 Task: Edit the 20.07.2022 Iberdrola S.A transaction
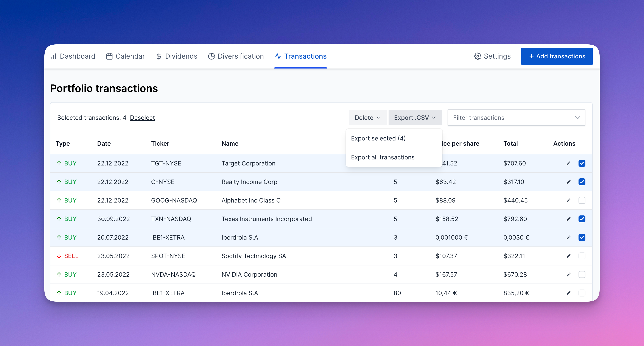[x=568, y=237]
